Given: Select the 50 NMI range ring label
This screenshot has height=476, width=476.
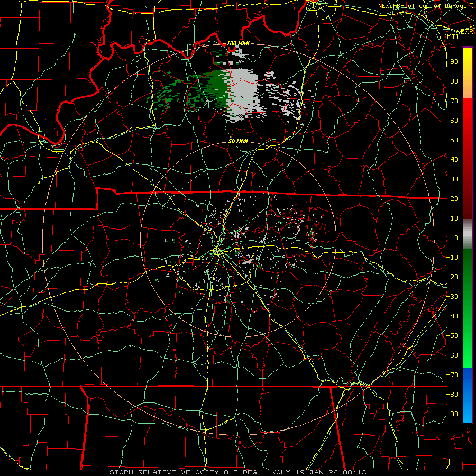Looking at the screenshot, I should click(239, 141).
